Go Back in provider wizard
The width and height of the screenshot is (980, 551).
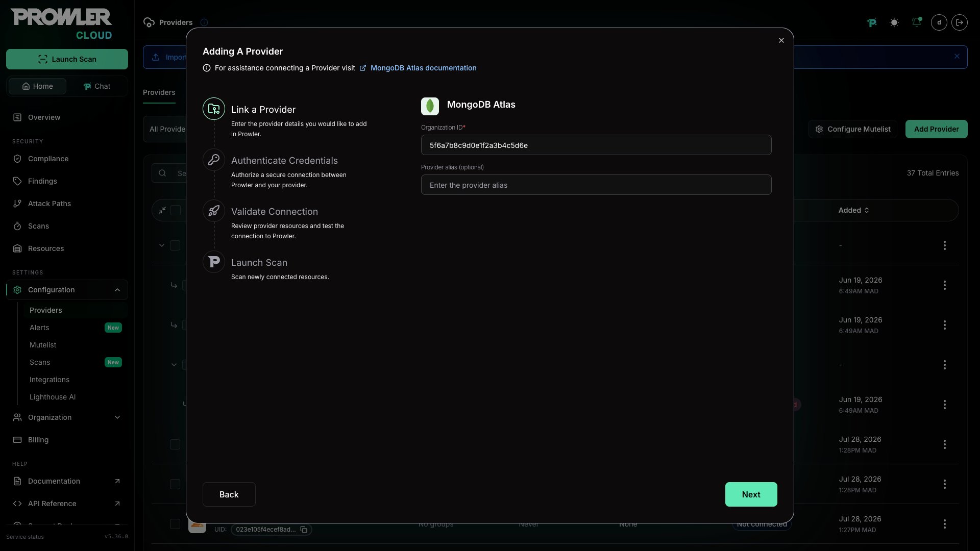[x=229, y=494]
